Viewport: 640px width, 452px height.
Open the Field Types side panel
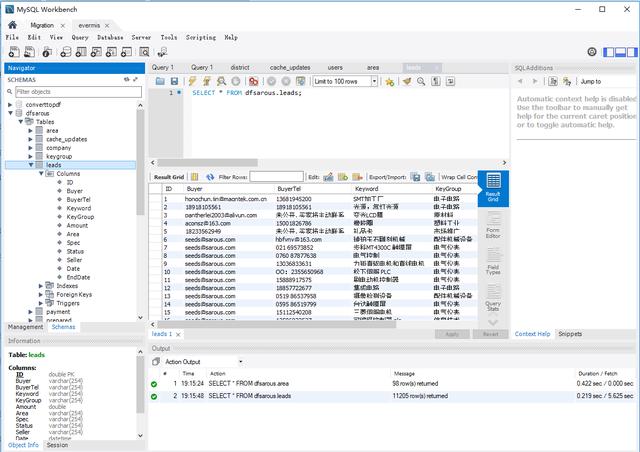(493, 262)
